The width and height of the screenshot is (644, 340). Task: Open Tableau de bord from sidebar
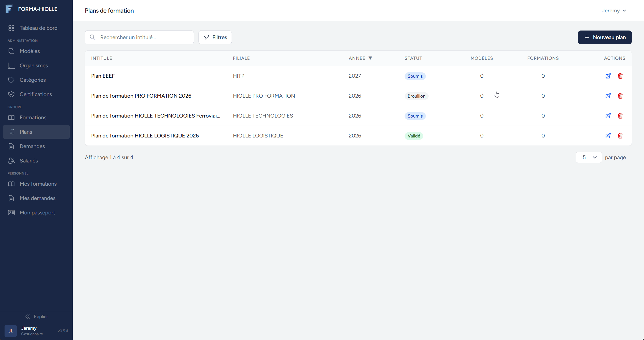[36, 28]
